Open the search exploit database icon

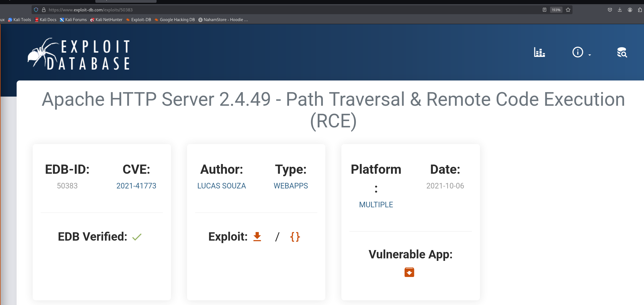click(x=622, y=52)
